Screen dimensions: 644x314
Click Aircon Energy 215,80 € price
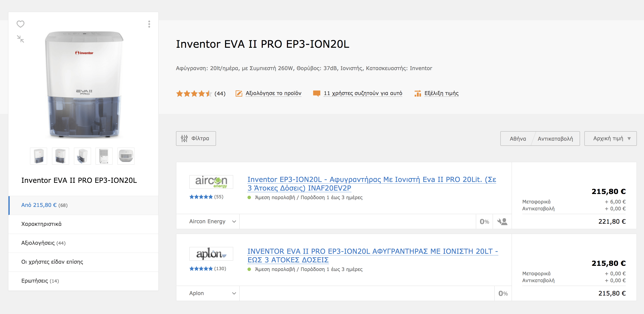point(608,191)
